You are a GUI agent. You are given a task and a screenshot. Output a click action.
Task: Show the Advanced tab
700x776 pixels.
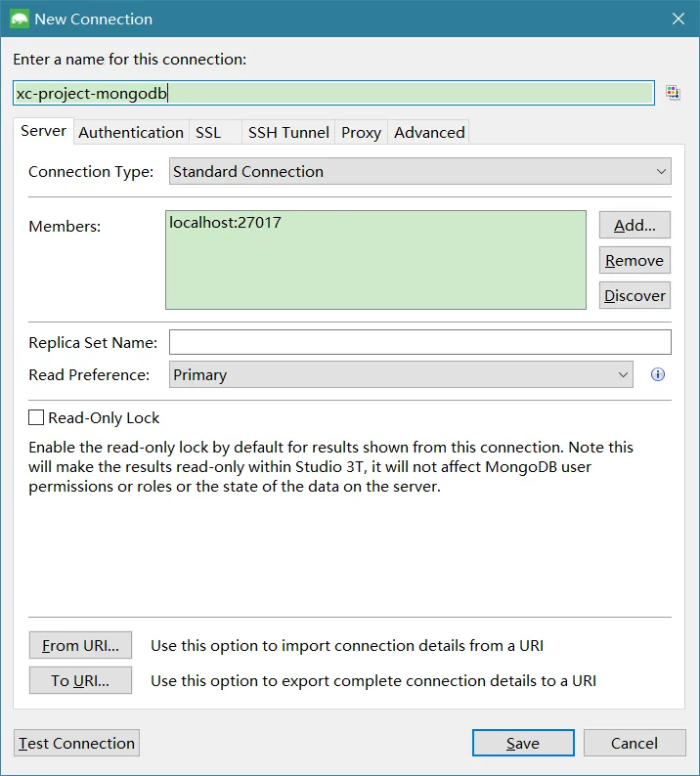pos(429,132)
